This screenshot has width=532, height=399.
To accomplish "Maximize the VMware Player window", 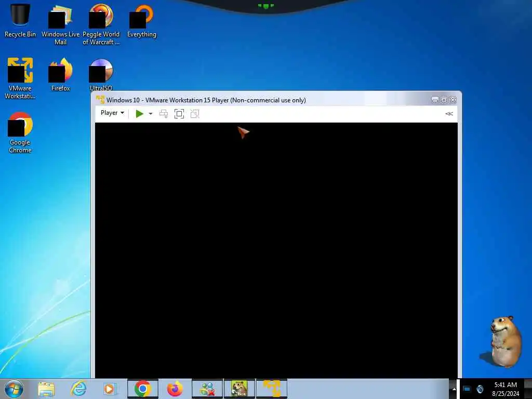I will click(x=444, y=100).
